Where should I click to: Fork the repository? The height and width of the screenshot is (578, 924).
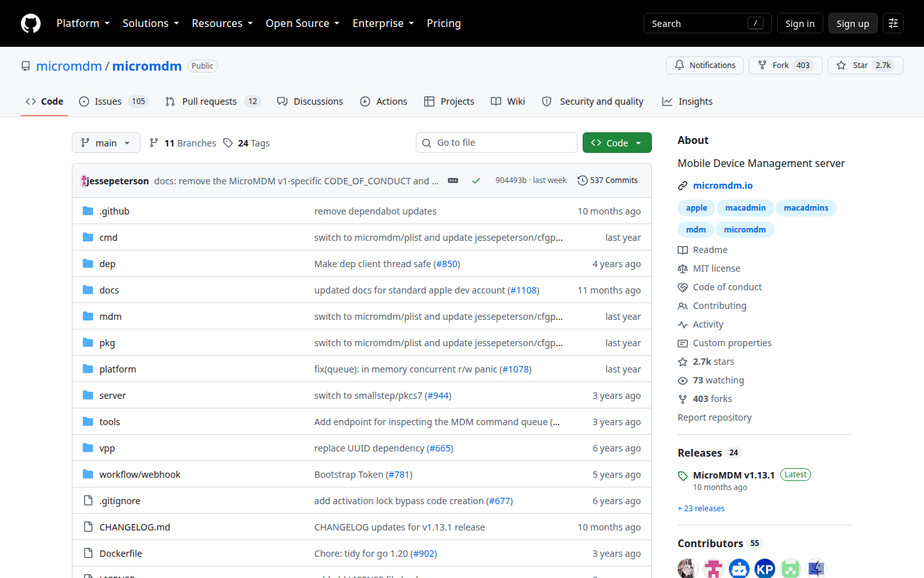[x=785, y=66]
